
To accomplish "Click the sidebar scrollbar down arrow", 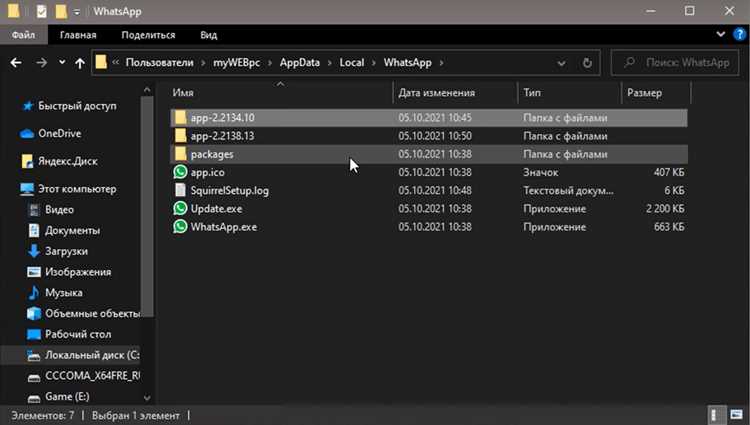I will tap(147, 398).
